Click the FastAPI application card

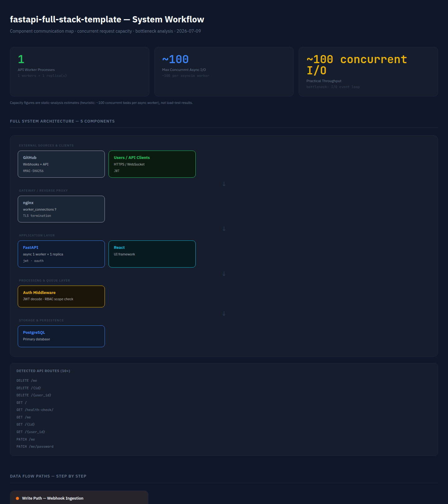click(61, 254)
